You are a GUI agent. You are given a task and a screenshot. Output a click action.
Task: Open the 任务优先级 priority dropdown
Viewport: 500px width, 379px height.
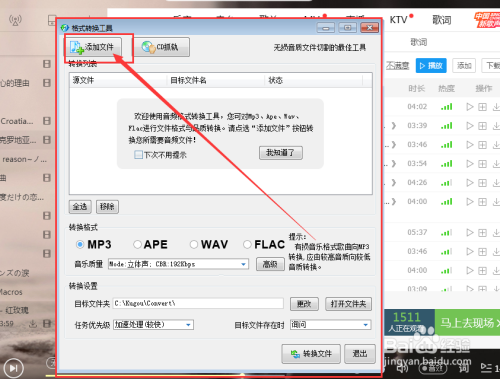(153, 325)
